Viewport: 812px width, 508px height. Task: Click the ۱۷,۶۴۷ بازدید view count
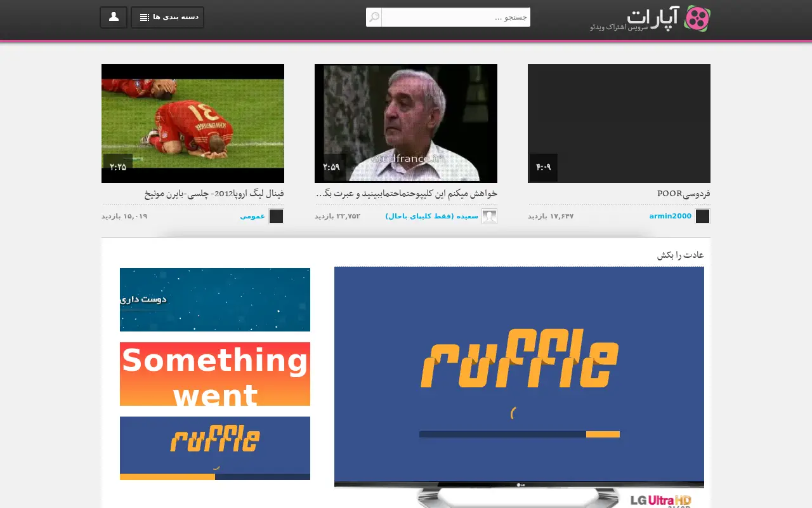pyautogui.click(x=551, y=216)
